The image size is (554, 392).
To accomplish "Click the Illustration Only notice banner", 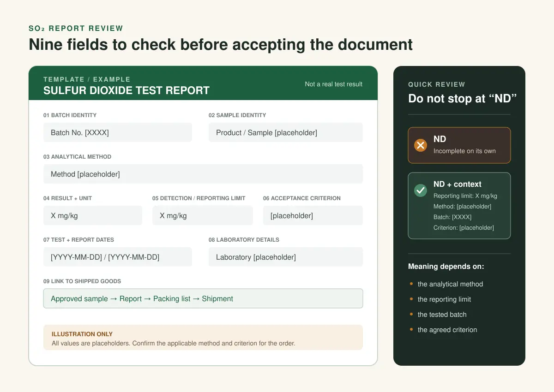I will pyautogui.click(x=203, y=338).
